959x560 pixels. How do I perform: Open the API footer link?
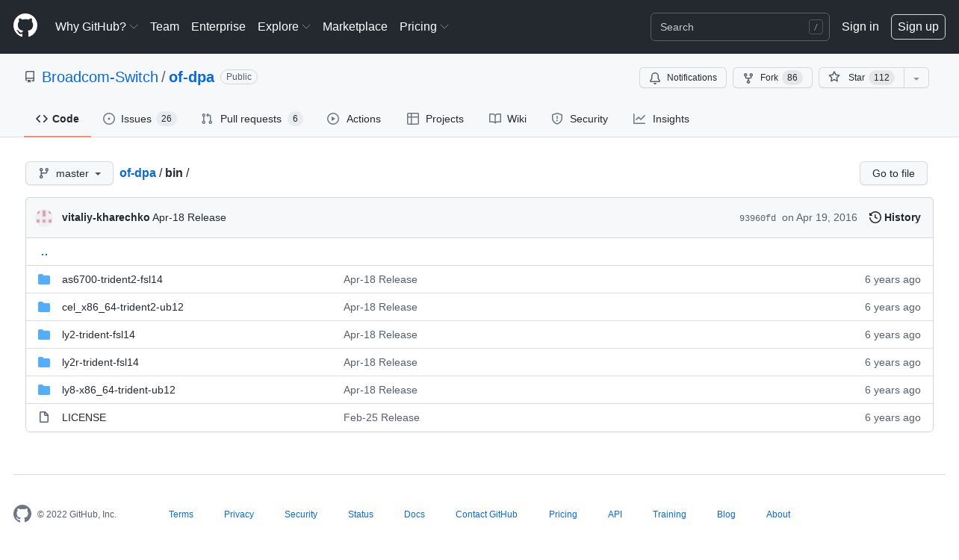[615, 514]
